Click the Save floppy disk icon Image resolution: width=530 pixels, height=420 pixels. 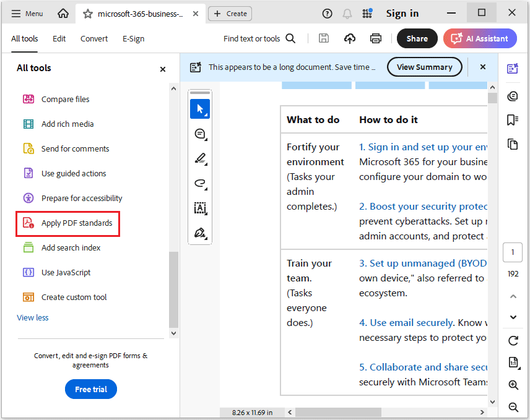323,38
